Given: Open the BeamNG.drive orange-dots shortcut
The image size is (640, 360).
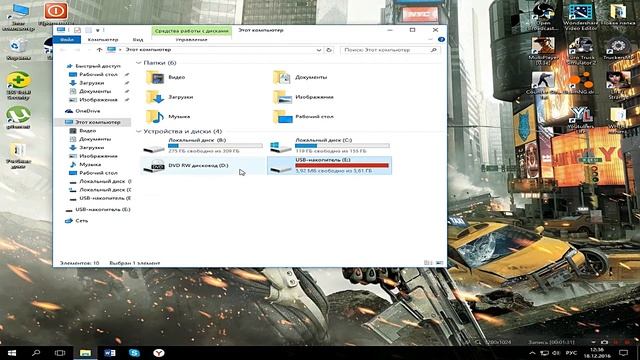Looking at the screenshot, I should point(581,83).
